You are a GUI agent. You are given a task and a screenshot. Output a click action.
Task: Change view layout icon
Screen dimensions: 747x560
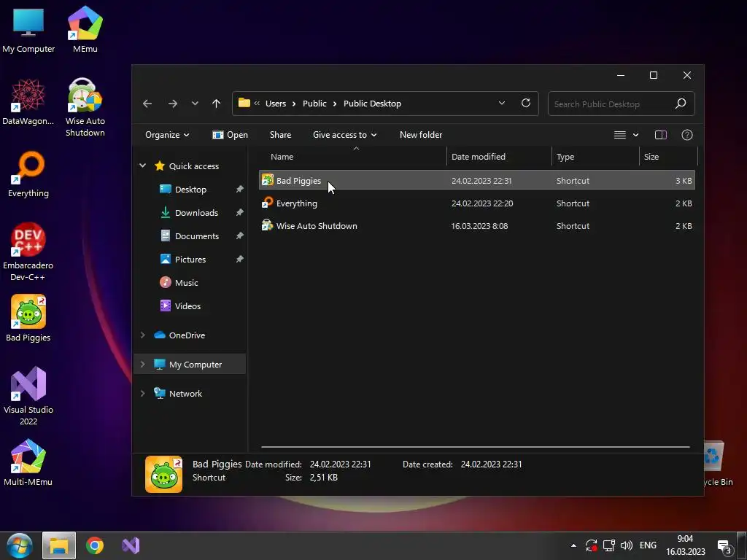click(620, 135)
